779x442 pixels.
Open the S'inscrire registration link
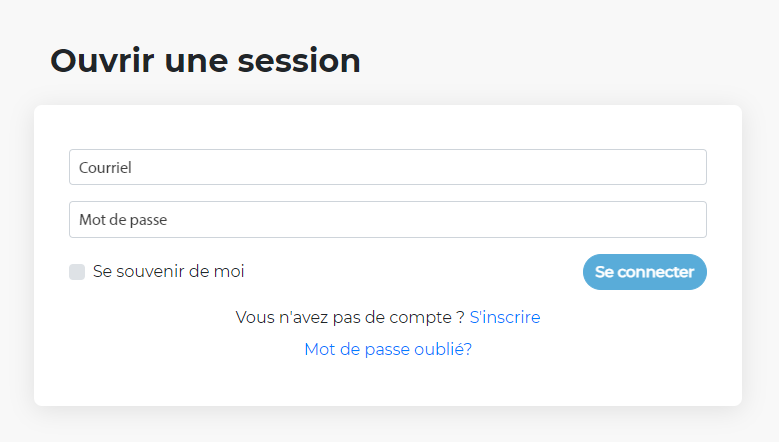point(505,317)
